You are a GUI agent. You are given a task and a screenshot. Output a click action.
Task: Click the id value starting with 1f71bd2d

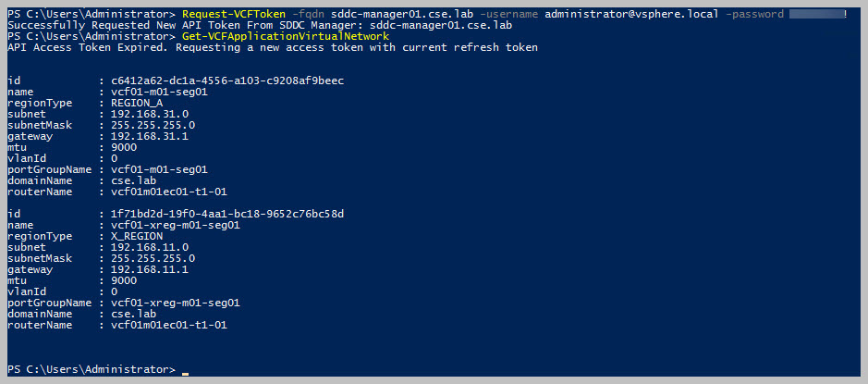(226, 214)
